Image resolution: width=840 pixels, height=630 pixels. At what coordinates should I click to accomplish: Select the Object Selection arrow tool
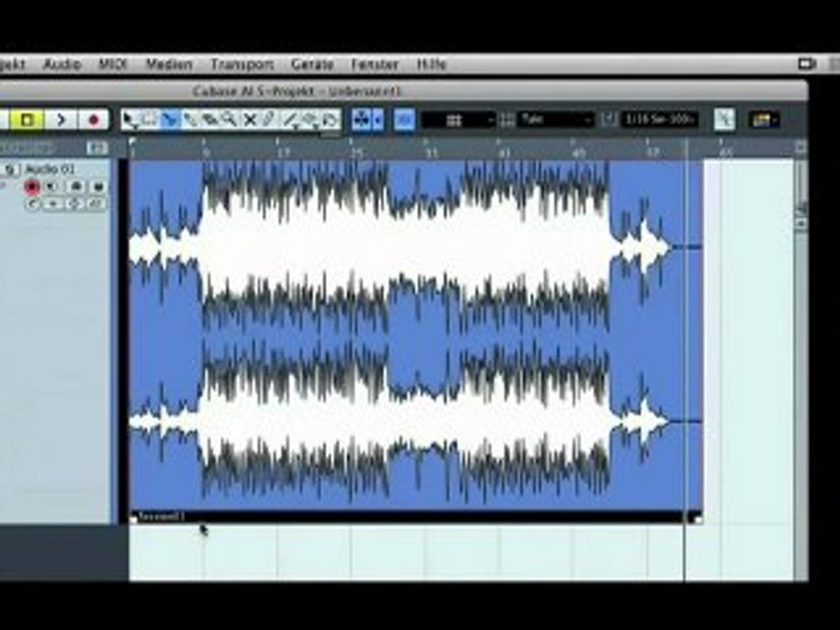pyautogui.click(x=129, y=120)
